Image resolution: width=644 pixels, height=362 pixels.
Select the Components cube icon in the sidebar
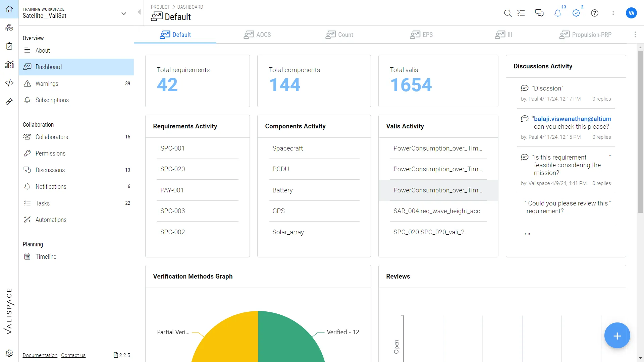pos(9,27)
